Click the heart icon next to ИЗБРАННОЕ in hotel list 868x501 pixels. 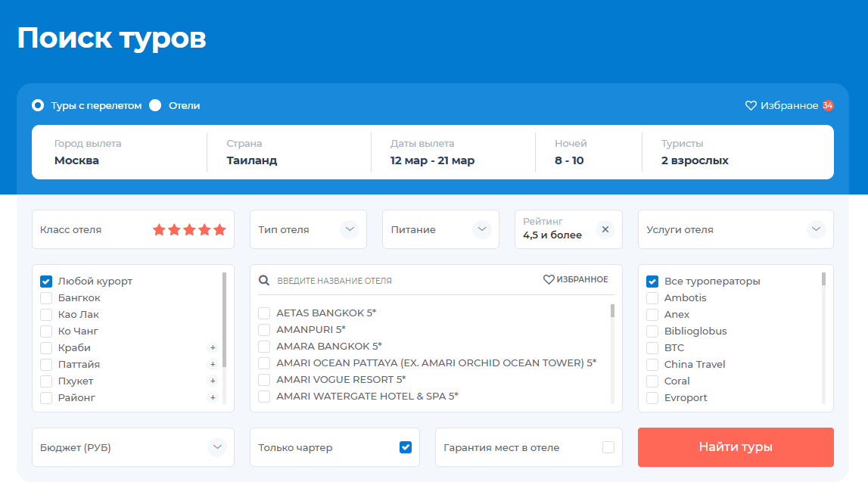pyautogui.click(x=549, y=279)
